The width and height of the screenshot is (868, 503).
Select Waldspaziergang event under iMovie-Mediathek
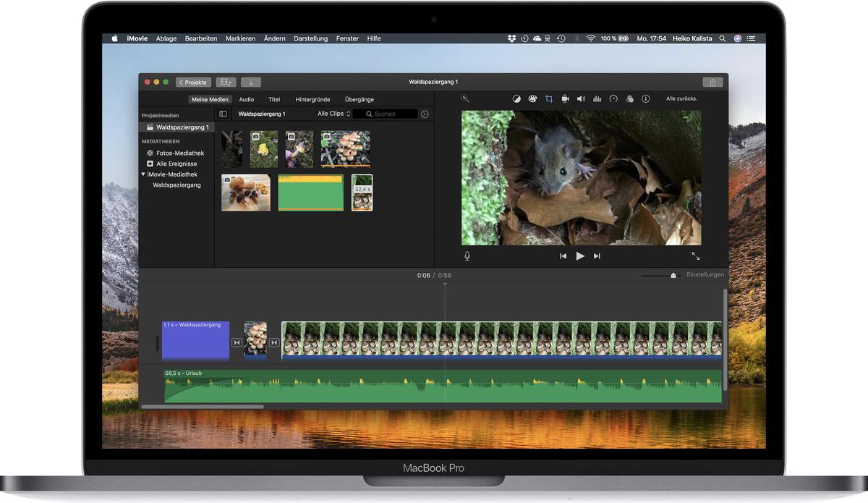(177, 185)
